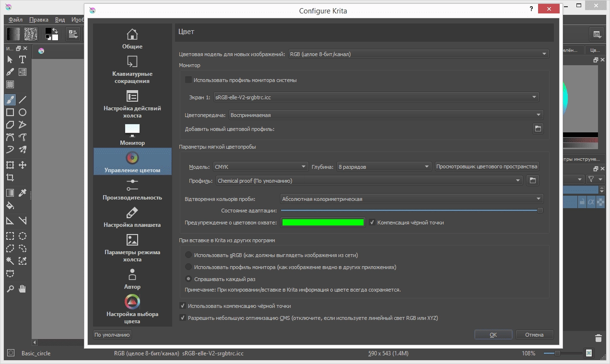Open the 'Профиль' Chemical proof dropdown

(369, 181)
